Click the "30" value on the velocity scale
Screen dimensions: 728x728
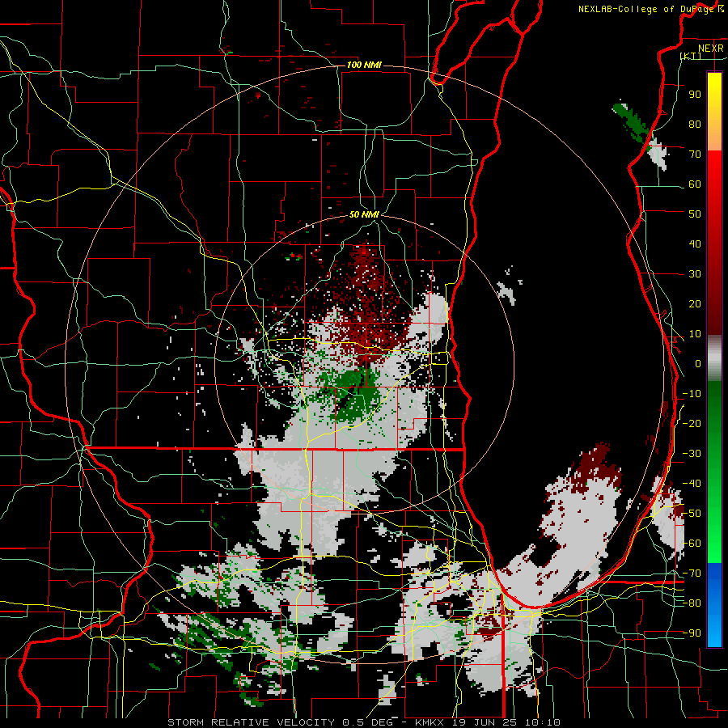click(695, 274)
